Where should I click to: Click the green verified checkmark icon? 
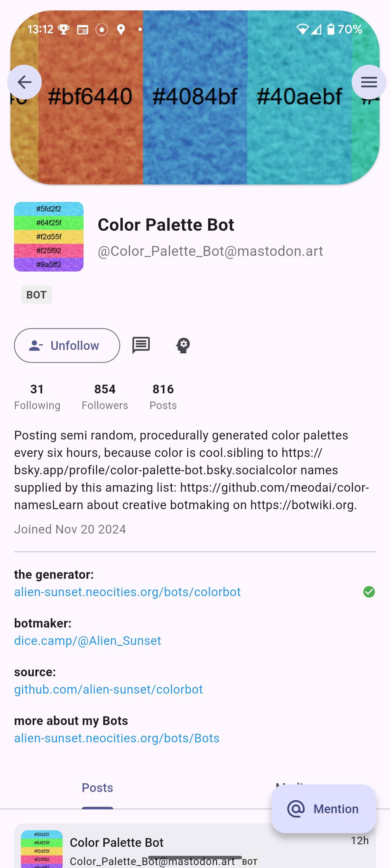[x=369, y=592]
